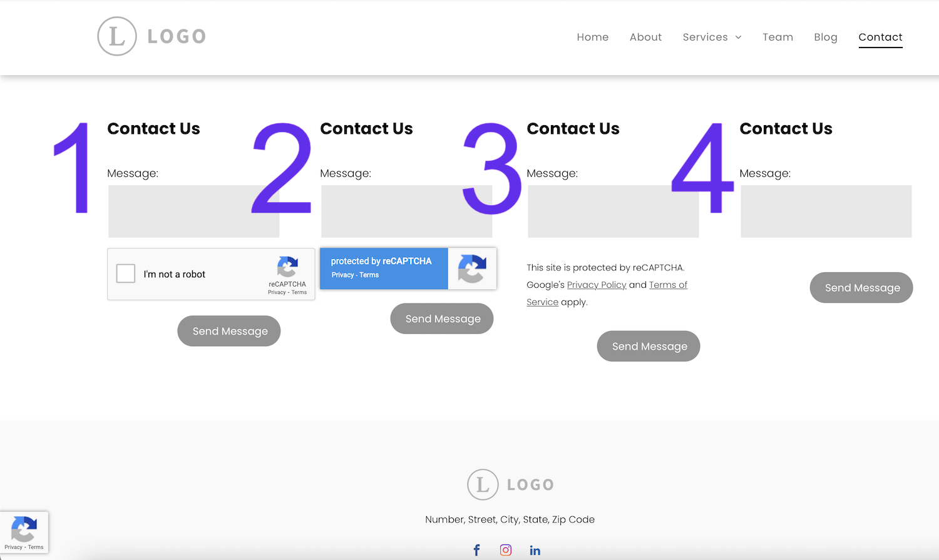This screenshot has width=939, height=560.
Task: Send Message in form two
Action: click(x=442, y=318)
